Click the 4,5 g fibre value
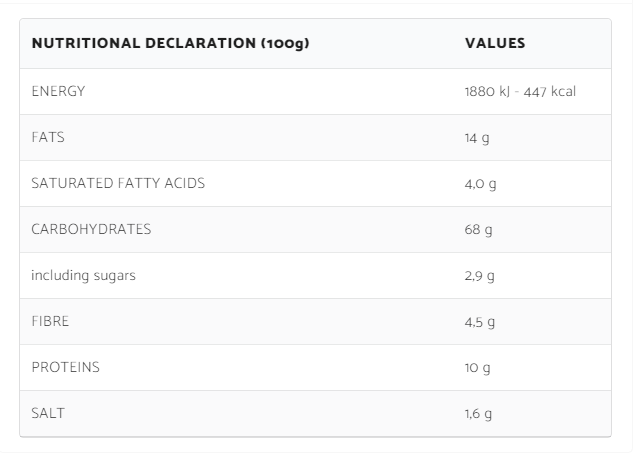Viewport: 633px width, 454px height. (480, 322)
